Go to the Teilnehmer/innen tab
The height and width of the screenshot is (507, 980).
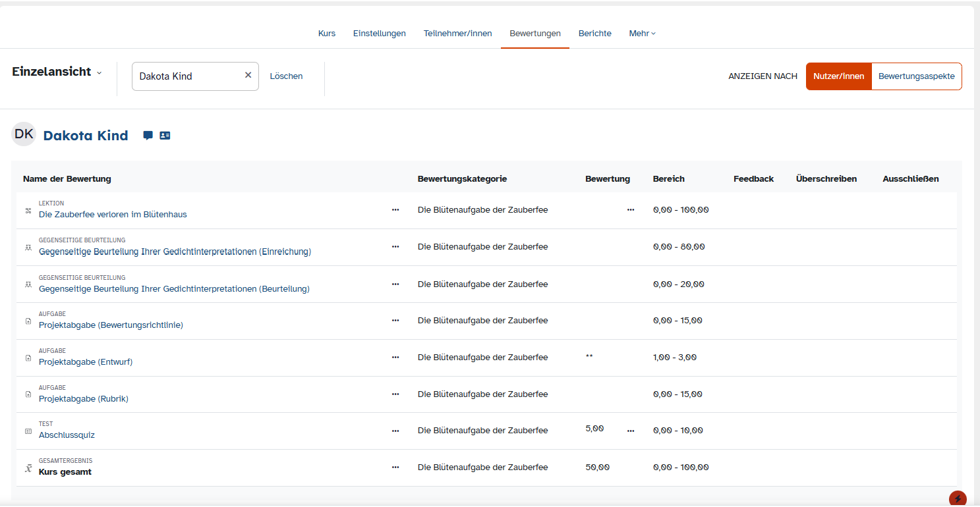[x=458, y=33]
